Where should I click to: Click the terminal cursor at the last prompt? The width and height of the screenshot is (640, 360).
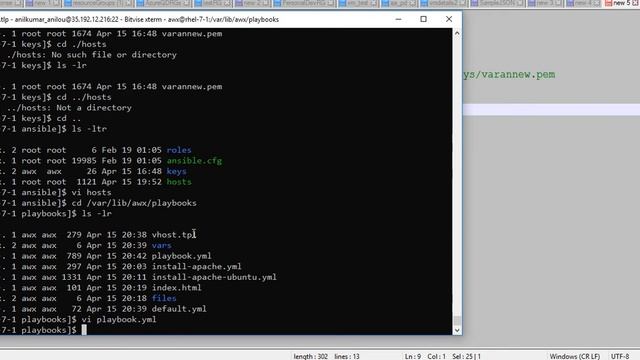coord(84,330)
